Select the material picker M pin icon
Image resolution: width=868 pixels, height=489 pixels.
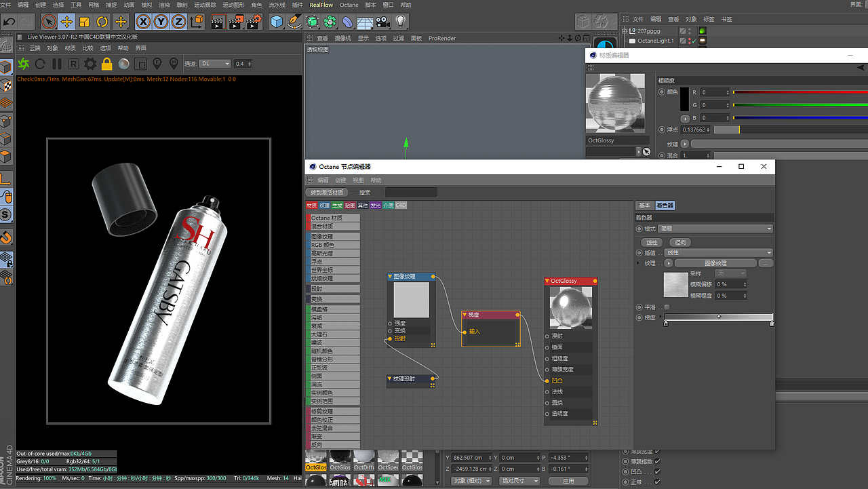(x=174, y=63)
